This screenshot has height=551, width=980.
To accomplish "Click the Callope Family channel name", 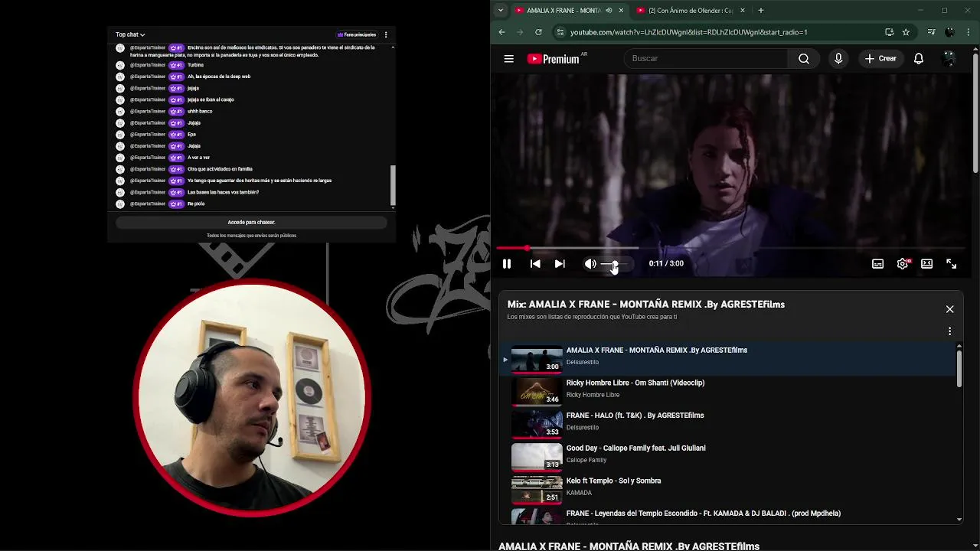I will 586,460.
